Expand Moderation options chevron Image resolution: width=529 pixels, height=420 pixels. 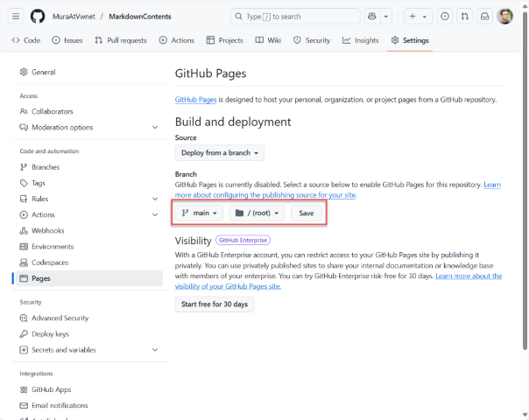coord(155,128)
